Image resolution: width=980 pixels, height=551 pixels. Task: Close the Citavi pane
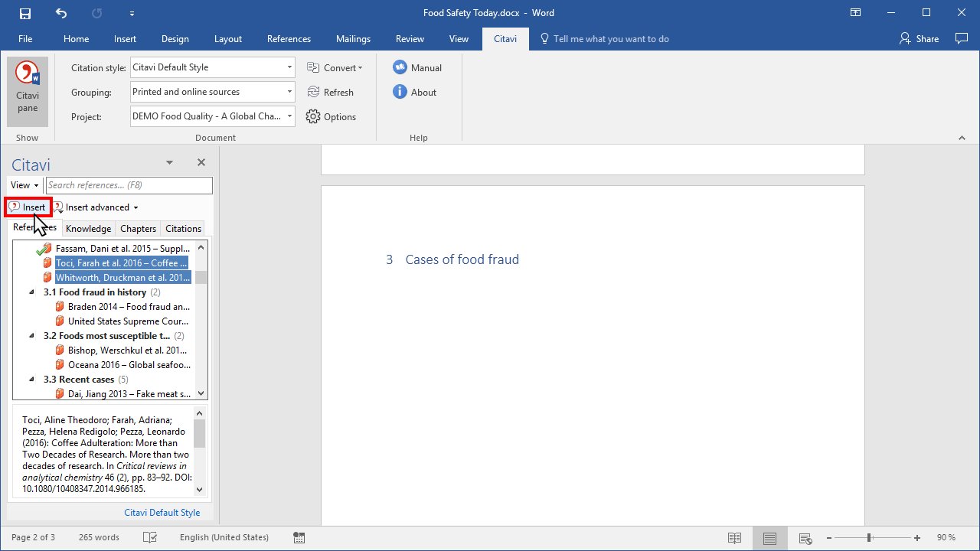201,162
